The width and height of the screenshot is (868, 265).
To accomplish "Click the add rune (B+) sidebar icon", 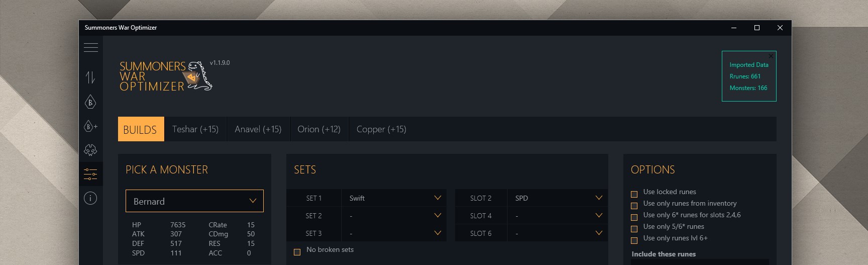I will (x=91, y=126).
